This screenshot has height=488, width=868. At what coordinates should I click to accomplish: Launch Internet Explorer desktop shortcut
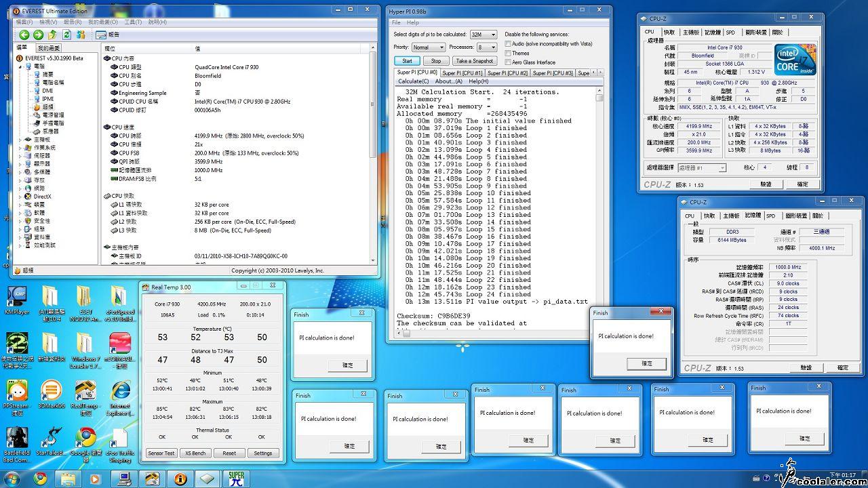point(121,396)
